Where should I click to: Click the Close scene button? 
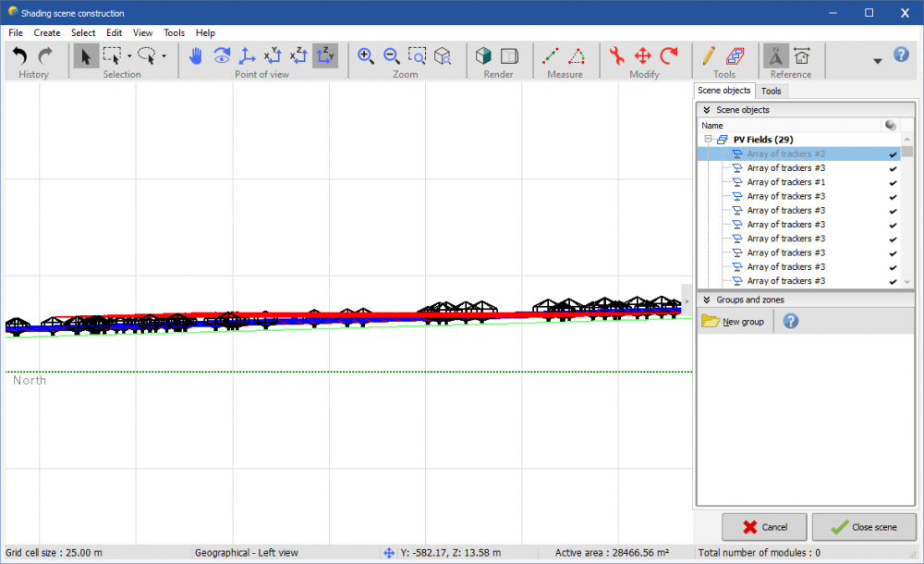[x=864, y=527]
